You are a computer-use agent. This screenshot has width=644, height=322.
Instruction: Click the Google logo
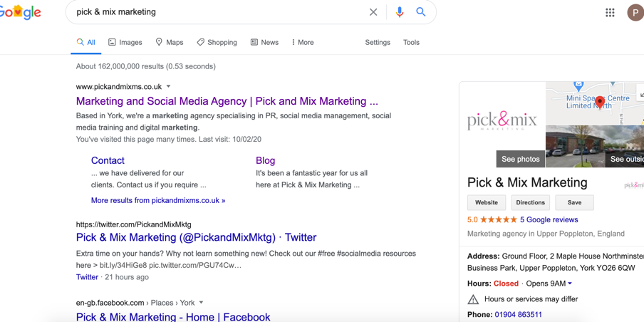[20, 12]
